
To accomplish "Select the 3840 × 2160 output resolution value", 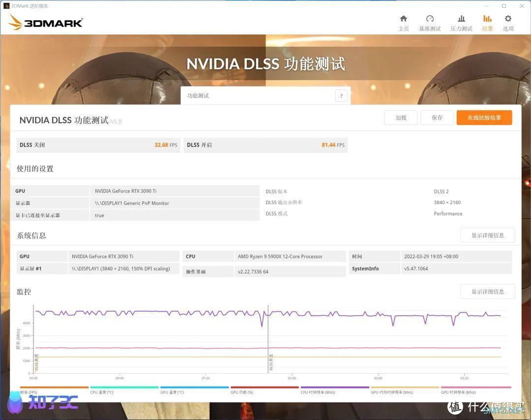I will pos(447,202).
